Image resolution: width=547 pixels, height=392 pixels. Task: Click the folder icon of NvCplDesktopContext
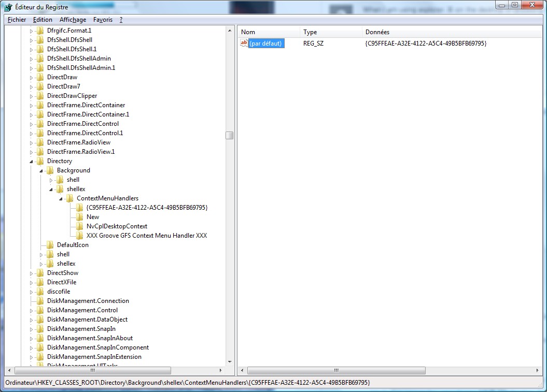tap(79, 226)
